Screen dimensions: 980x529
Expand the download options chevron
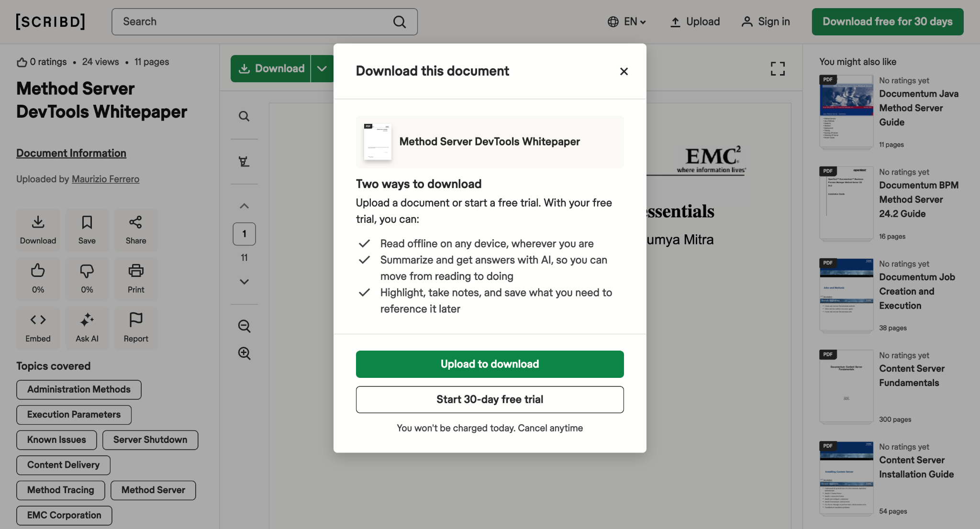(322, 68)
